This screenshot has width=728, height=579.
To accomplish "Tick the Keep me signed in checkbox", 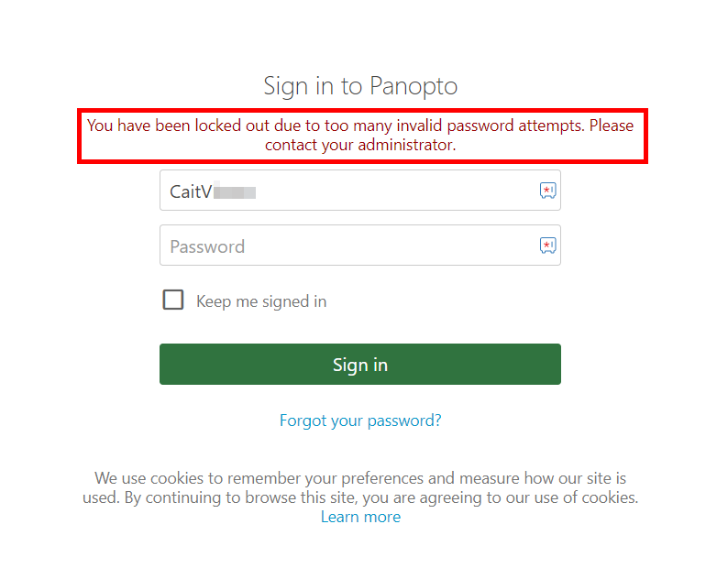I will [x=173, y=300].
